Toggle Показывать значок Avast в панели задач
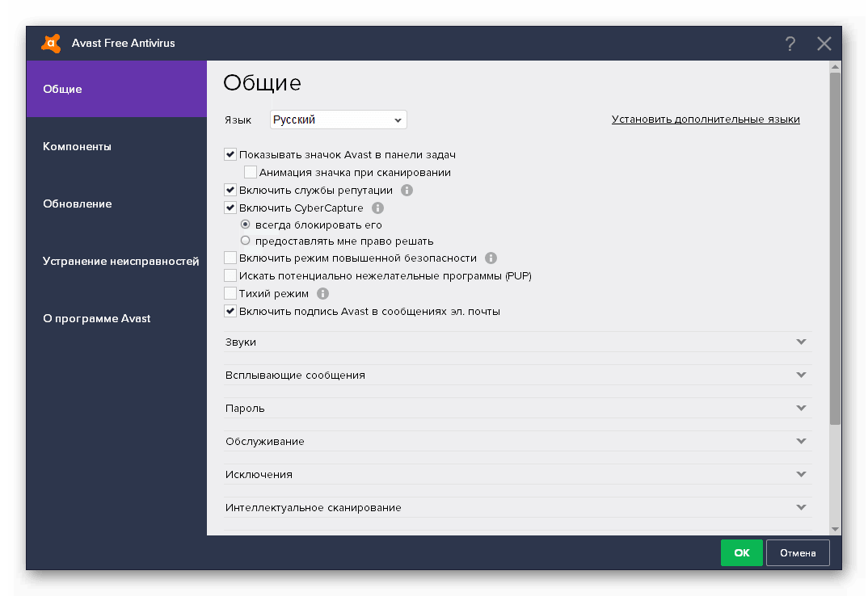The image size is (868, 596). [230, 154]
